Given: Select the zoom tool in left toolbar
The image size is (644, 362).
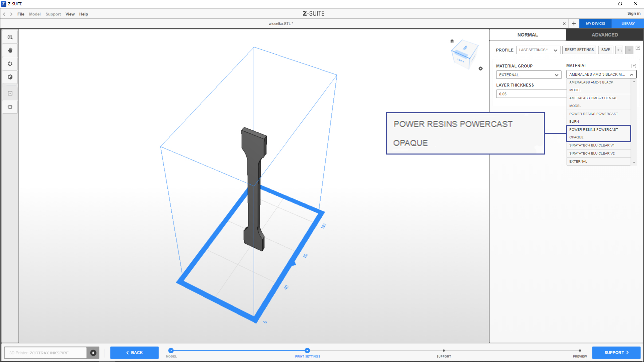Looking at the screenshot, I should (10, 37).
